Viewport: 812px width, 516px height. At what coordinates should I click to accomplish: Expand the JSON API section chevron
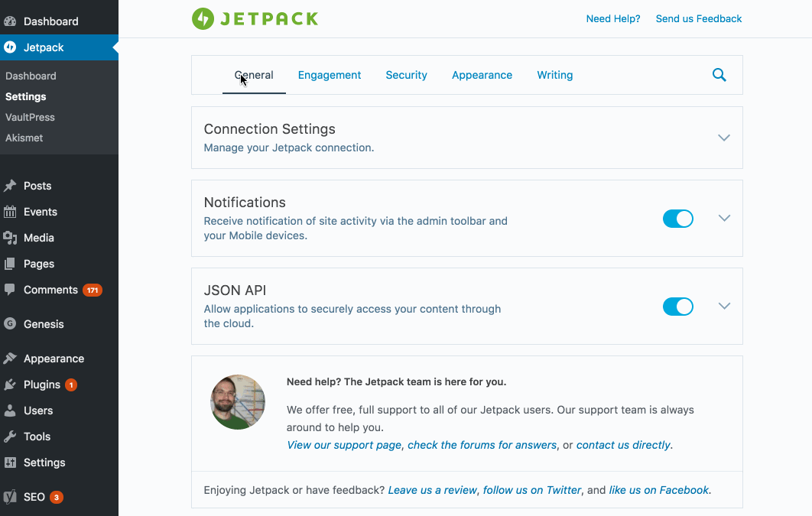click(724, 306)
